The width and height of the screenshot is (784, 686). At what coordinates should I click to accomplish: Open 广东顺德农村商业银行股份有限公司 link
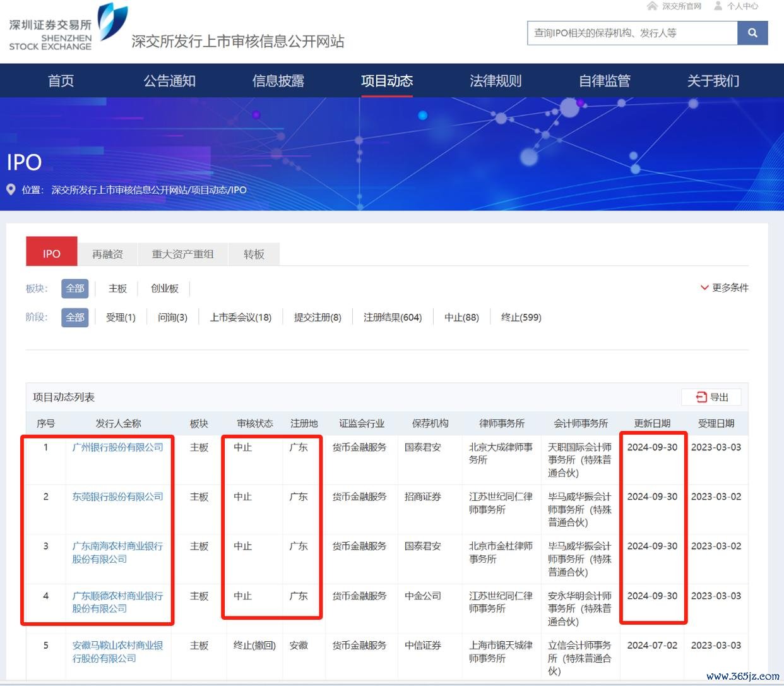(117, 602)
